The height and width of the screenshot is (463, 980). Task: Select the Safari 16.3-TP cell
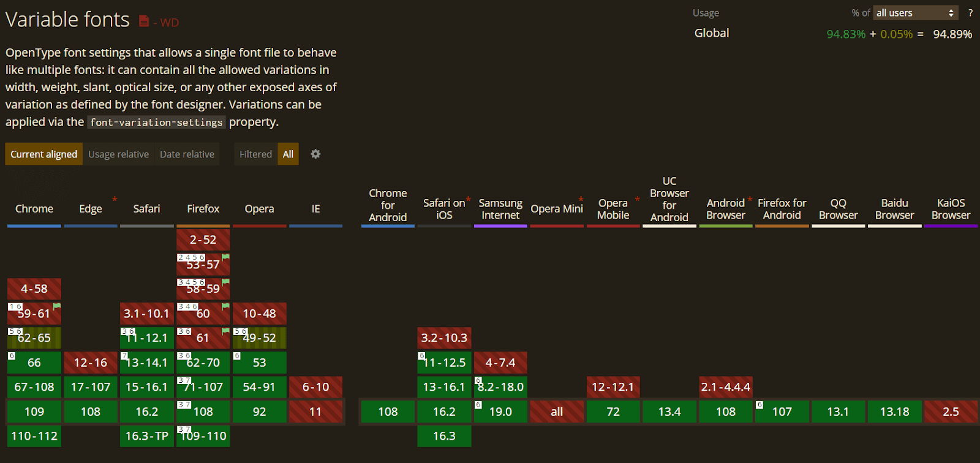click(147, 436)
